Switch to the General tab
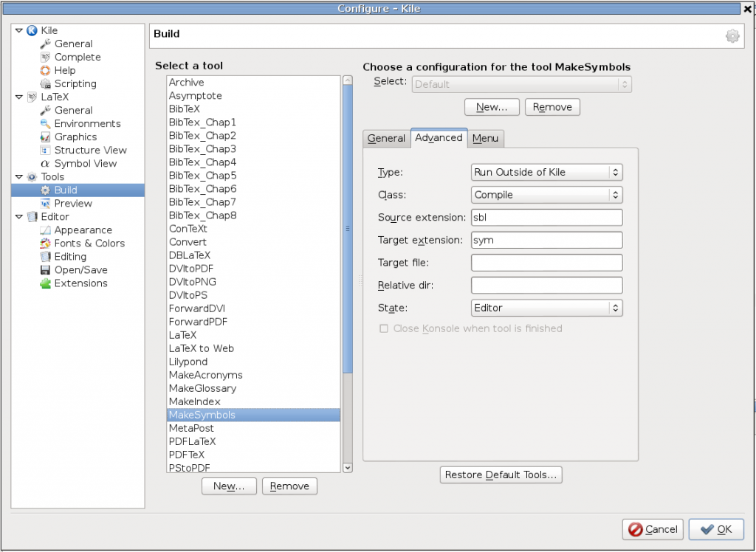756x552 pixels. pos(386,139)
